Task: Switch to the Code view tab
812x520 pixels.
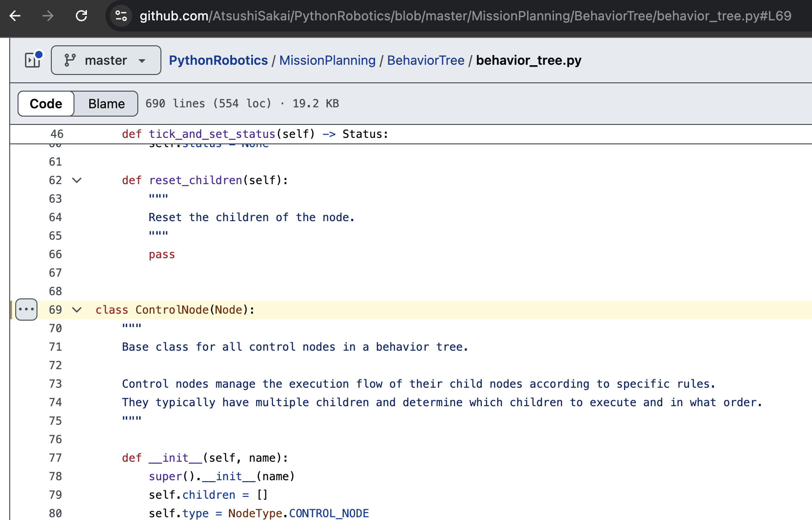Action: point(46,104)
